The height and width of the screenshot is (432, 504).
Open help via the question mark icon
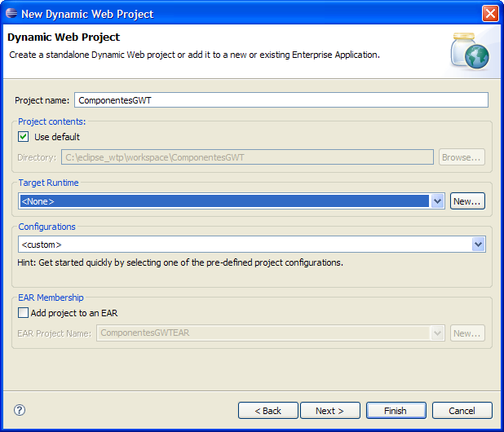pyautogui.click(x=20, y=410)
